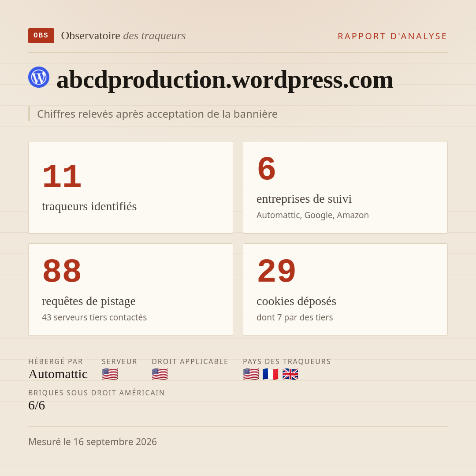Click the dont 7 par des tiers text
The image size is (476, 476).
coord(295,317)
